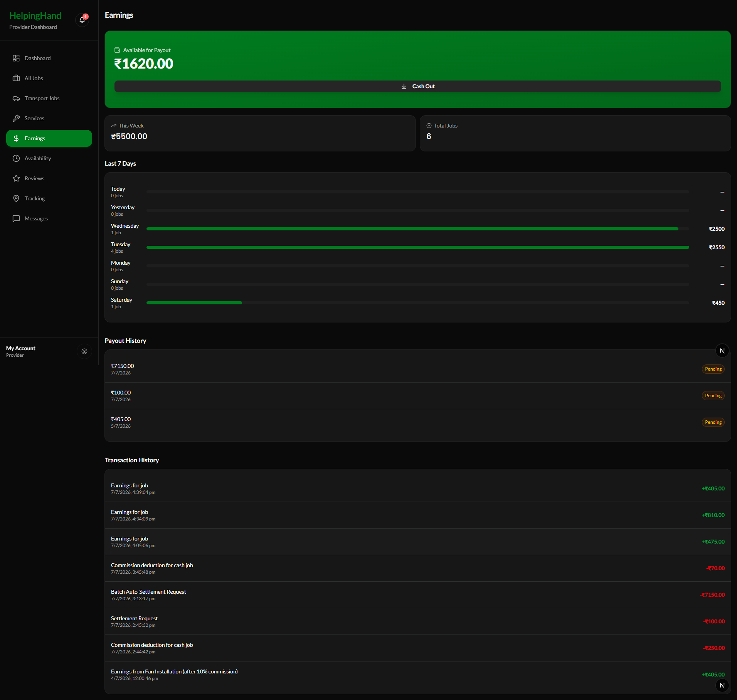The height and width of the screenshot is (700, 737).
Task: Click the Saturday earnings progress bar
Action: click(417, 303)
